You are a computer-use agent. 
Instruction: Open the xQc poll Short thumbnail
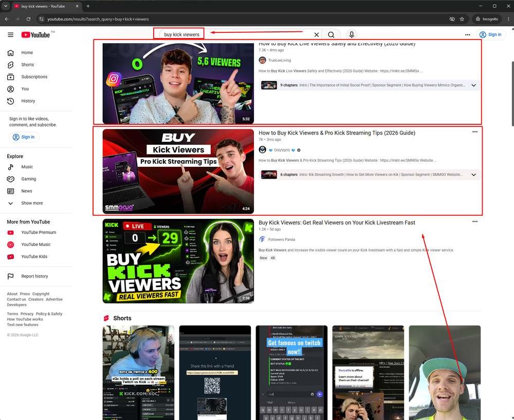click(x=138, y=373)
